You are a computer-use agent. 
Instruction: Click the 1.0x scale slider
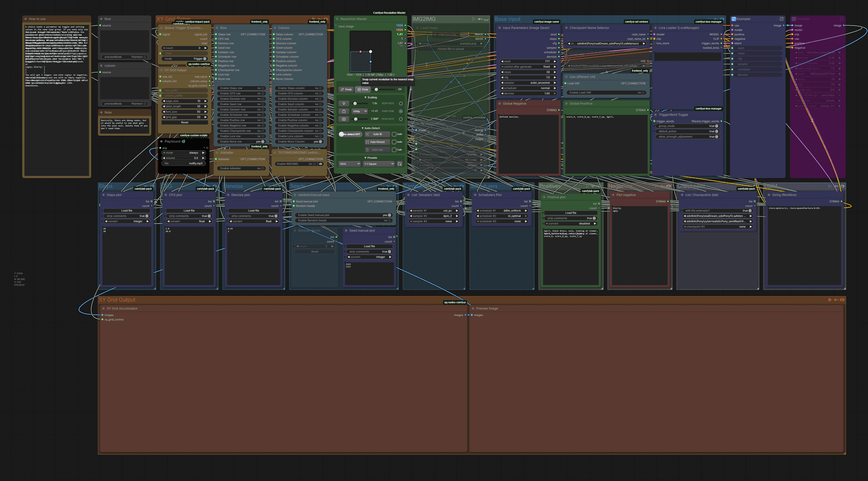point(359,104)
